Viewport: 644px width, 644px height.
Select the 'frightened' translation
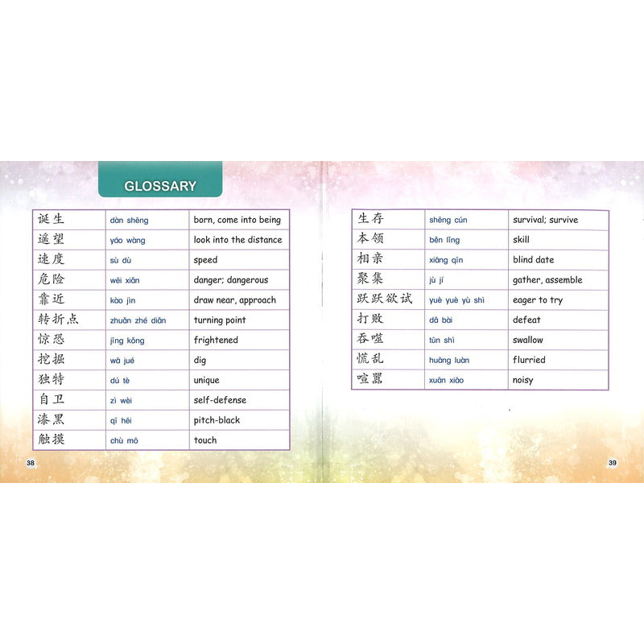216,341
